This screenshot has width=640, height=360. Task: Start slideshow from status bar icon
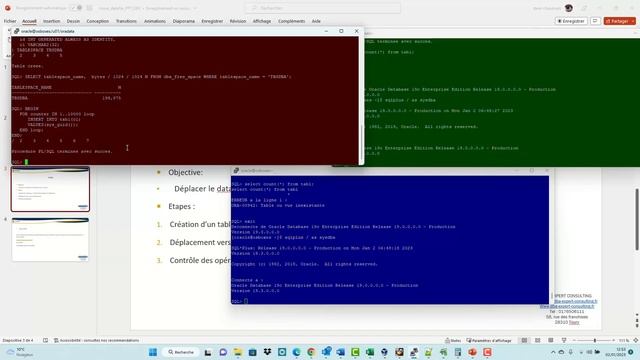point(564,340)
